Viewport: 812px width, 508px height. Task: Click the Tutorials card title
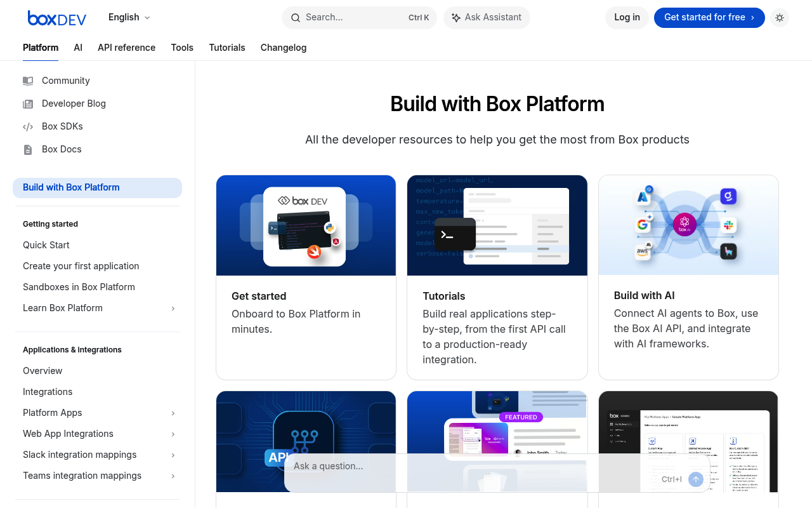pos(444,296)
